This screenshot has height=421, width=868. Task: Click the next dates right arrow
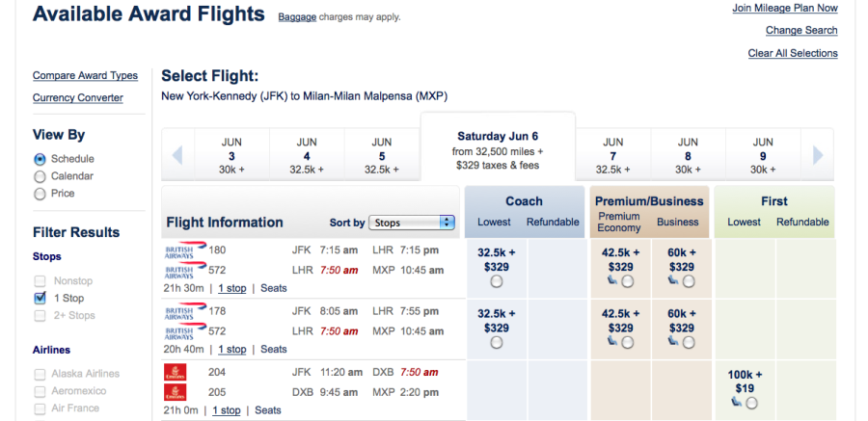click(818, 155)
